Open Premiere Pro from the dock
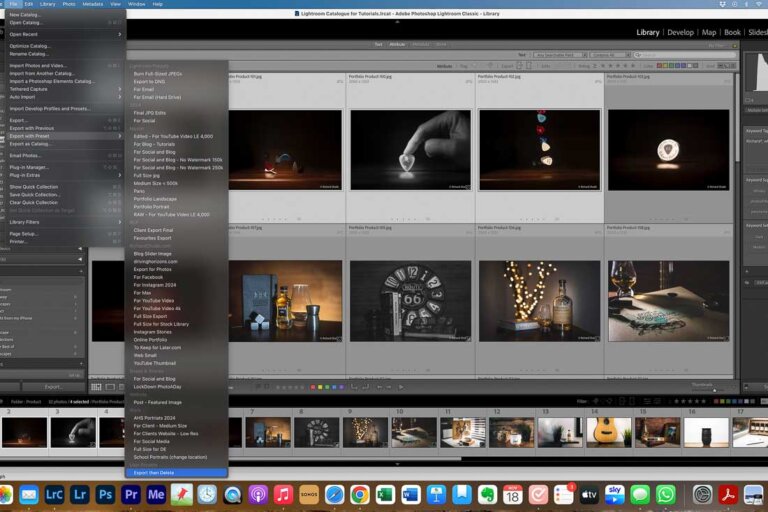The height and width of the screenshot is (512, 768). (130, 495)
